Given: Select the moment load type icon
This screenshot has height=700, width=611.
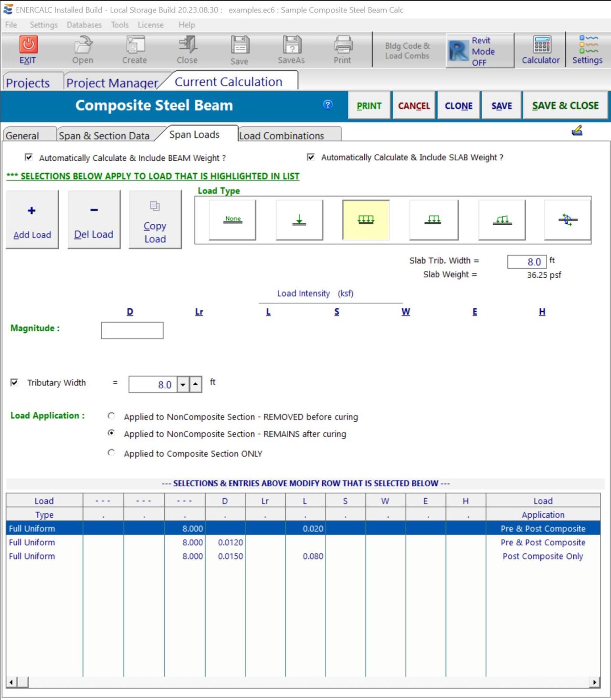Looking at the screenshot, I should 568,220.
